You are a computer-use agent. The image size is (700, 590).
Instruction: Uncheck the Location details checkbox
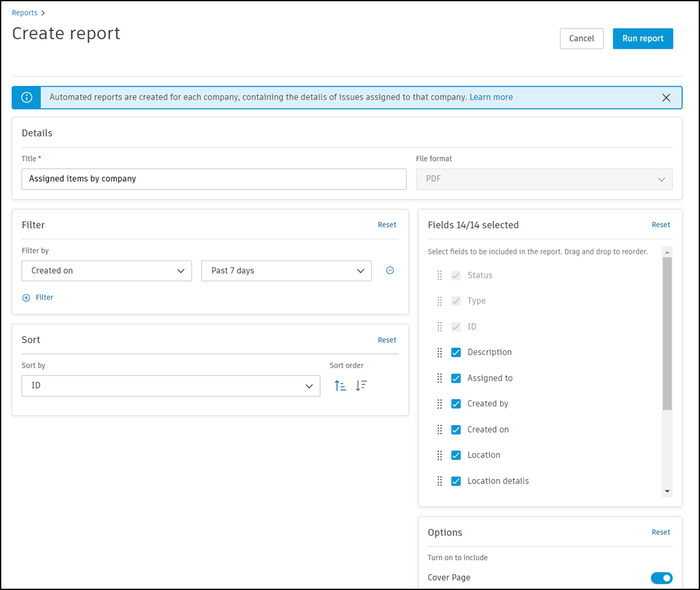pos(456,481)
